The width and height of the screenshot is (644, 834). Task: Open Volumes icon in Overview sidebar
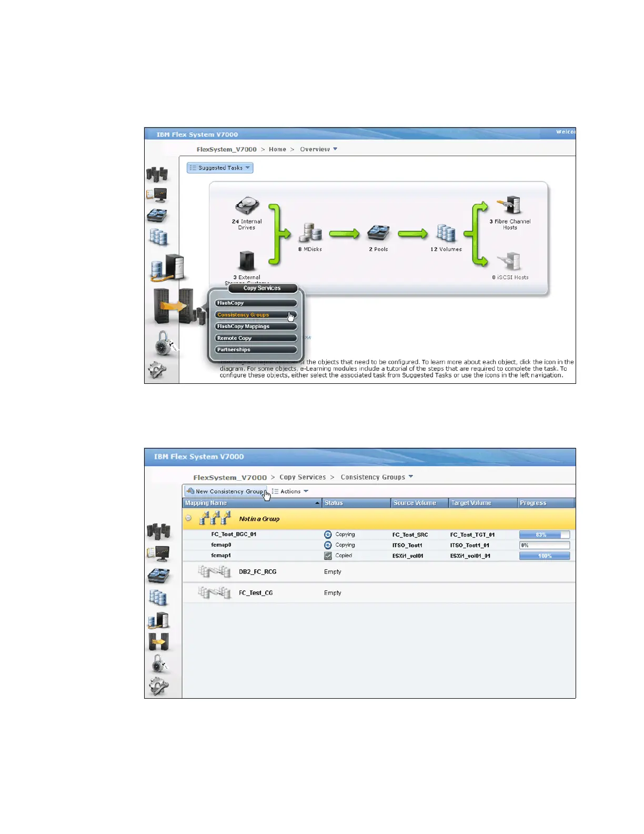pyautogui.click(x=158, y=237)
